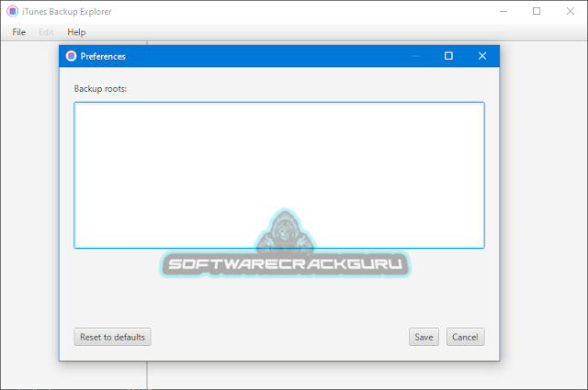Image resolution: width=588 pixels, height=390 pixels.
Task: Click Reset to defaults button
Action: tap(112, 337)
